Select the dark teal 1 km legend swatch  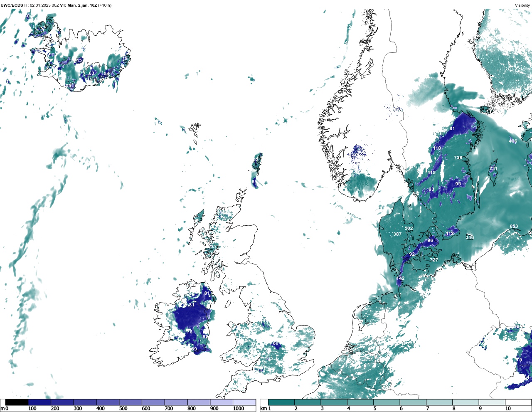coord(281,402)
